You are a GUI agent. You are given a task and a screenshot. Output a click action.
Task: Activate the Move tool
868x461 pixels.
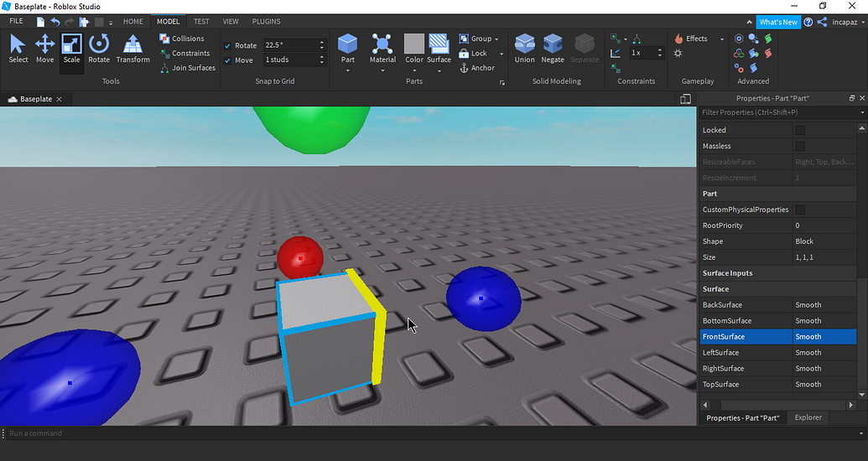click(44, 49)
